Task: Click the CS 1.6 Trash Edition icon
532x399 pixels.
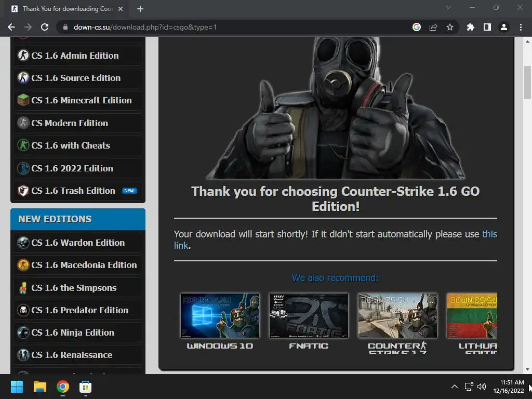Action: point(23,191)
